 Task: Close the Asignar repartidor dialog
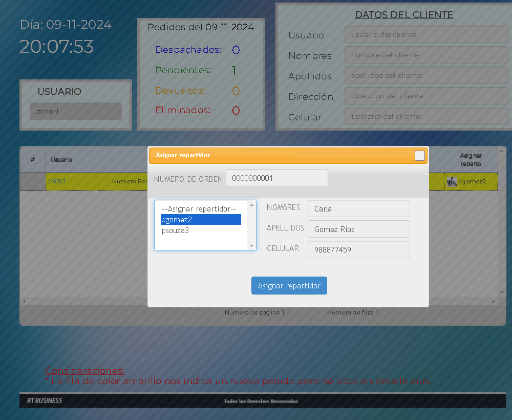(419, 156)
